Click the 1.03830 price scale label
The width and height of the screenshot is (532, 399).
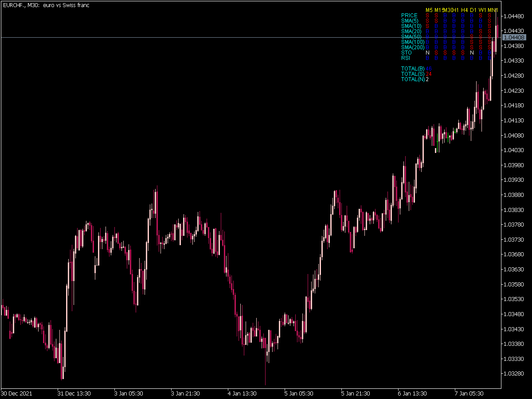tap(513, 210)
